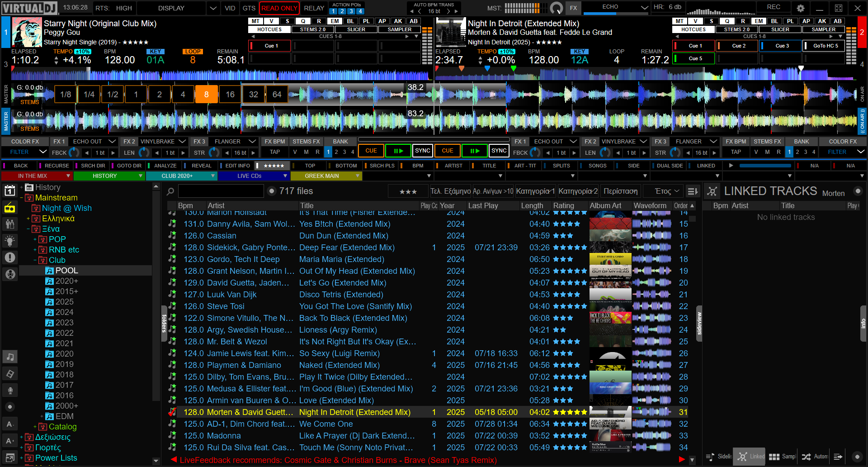This screenshot has width=868, height=467.
Task: Collapse the Club folder tree node
Action: [35, 260]
